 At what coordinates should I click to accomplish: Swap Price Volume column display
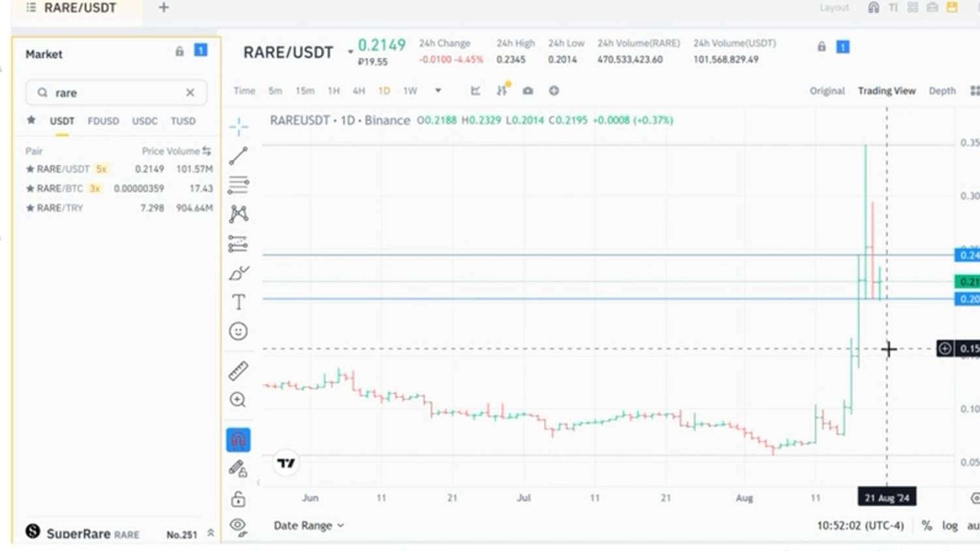pyautogui.click(x=207, y=151)
